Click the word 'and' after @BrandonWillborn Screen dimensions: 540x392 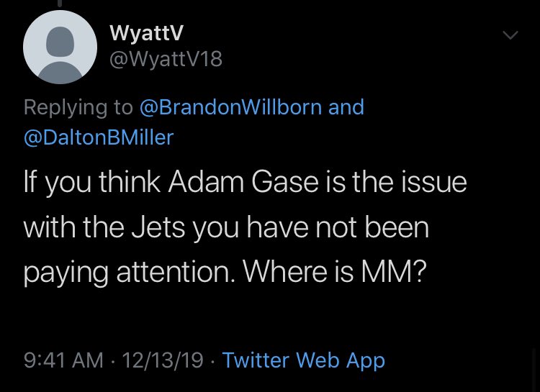click(x=346, y=107)
